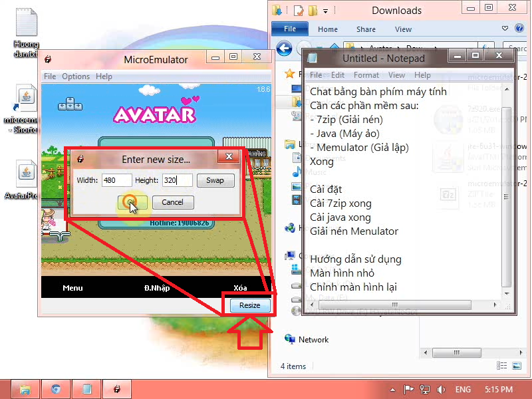Click the line "- 7zip (Giải nén)" in Notepad
Viewport: 532px width, 399px height.
click(x=346, y=120)
